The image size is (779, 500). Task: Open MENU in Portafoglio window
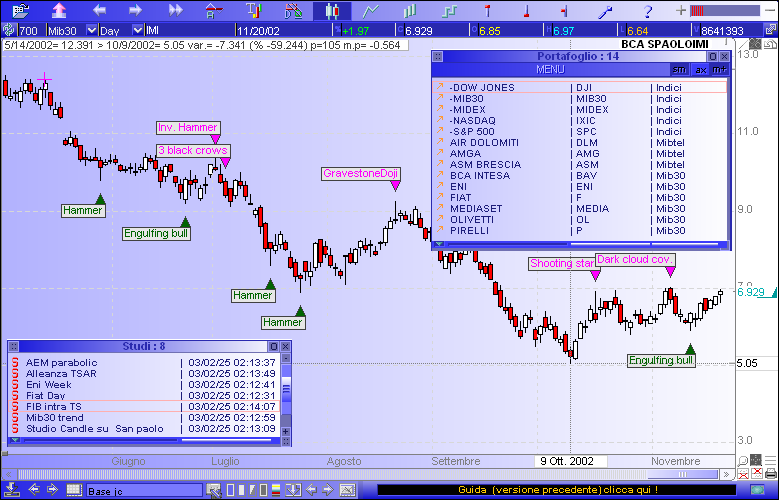(550, 70)
